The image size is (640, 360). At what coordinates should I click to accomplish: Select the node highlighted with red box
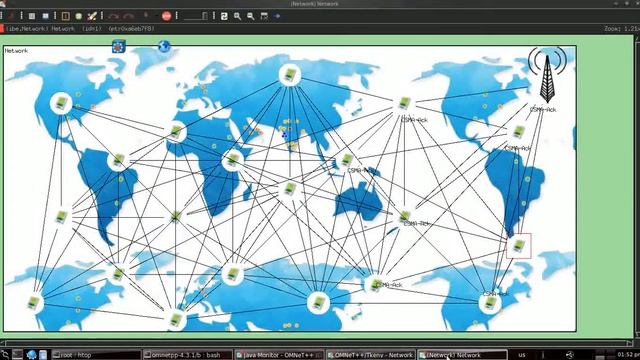[x=519, y=246]
